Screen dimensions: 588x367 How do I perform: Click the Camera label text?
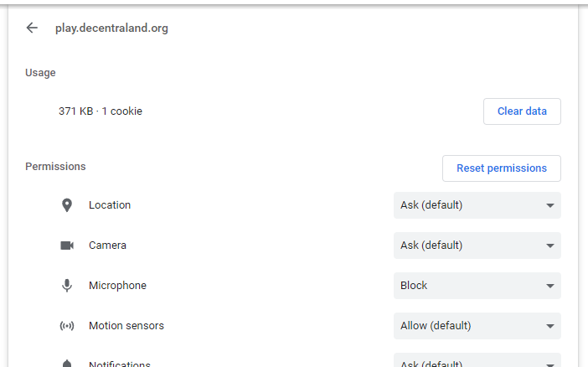point(107,246)
